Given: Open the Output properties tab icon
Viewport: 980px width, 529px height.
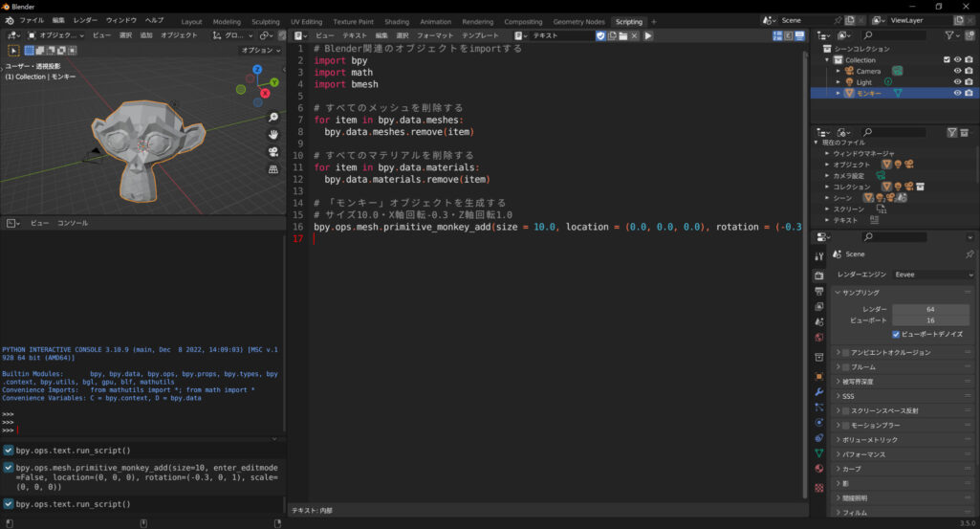Looking at the screenshot, I should point(819,292).
